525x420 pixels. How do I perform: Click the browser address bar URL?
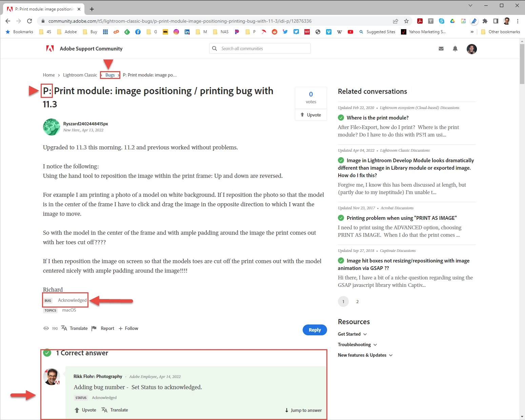[180, 21]
